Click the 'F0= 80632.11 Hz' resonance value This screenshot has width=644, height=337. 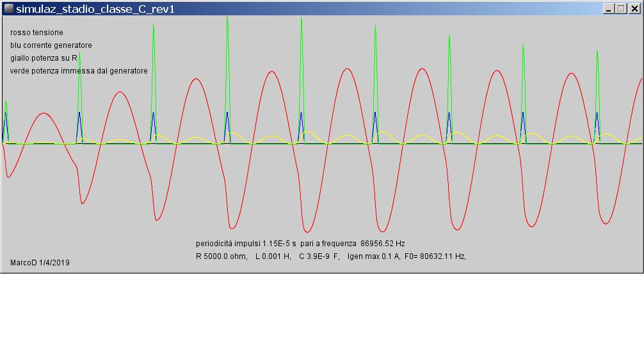click(434, 256)
